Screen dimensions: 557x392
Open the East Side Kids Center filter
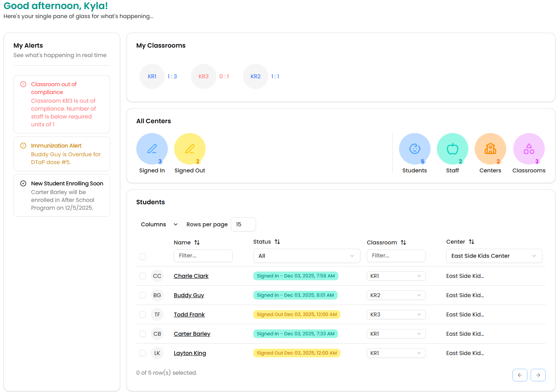click(494, 256)
